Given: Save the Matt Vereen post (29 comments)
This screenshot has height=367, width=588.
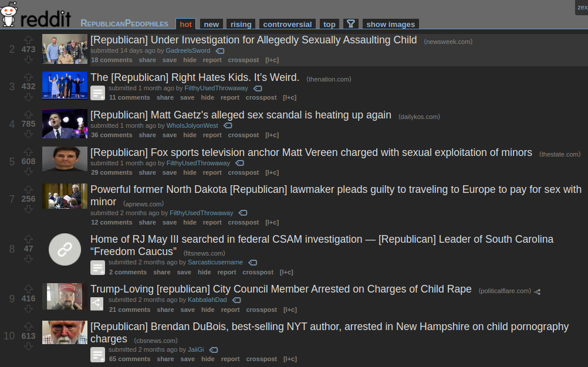Looking at the screenshot, I should tap(170, 172).
